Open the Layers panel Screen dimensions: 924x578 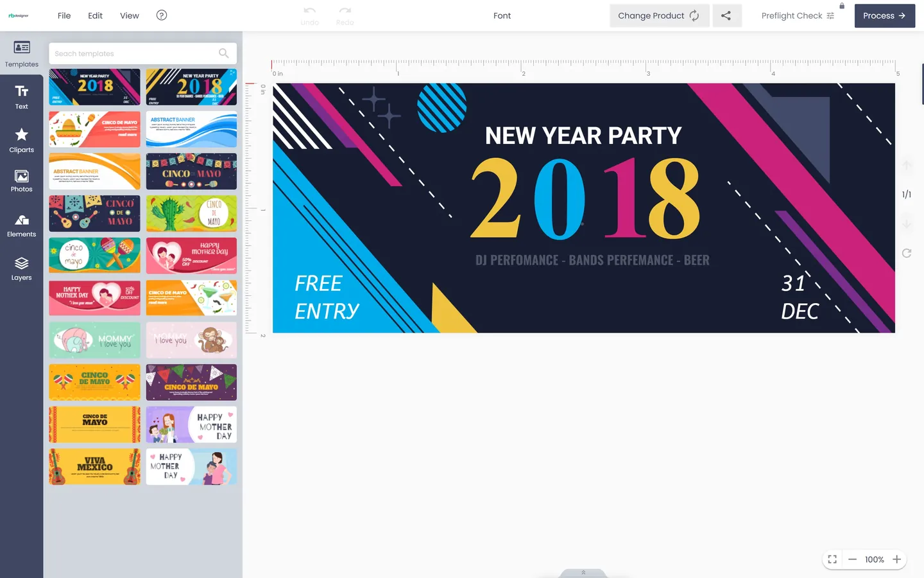(x=21, y=268)
